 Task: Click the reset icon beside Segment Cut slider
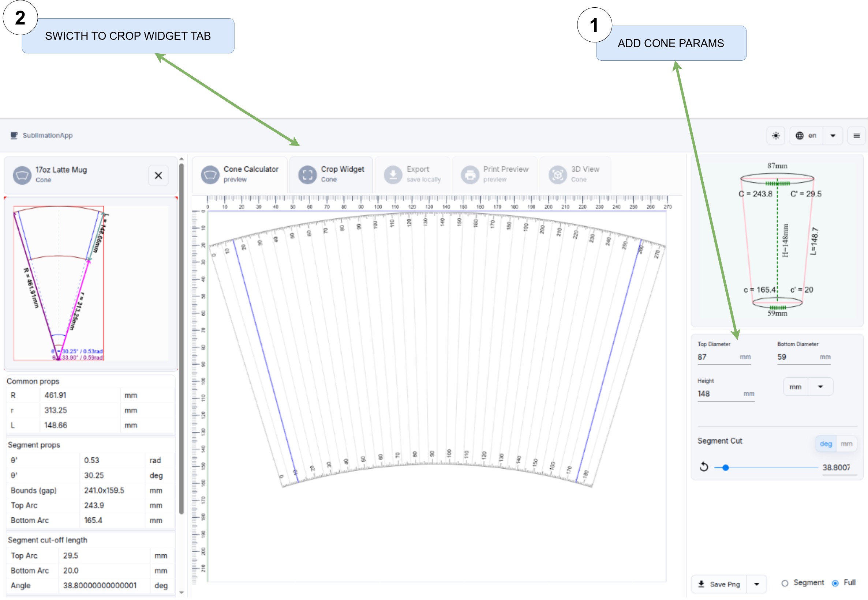[704, 467]
